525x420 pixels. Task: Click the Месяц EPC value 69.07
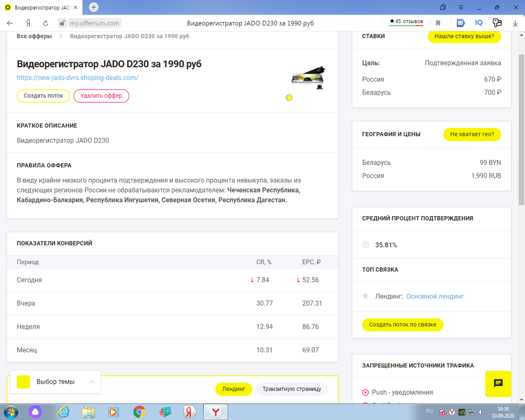pos(310,350)
